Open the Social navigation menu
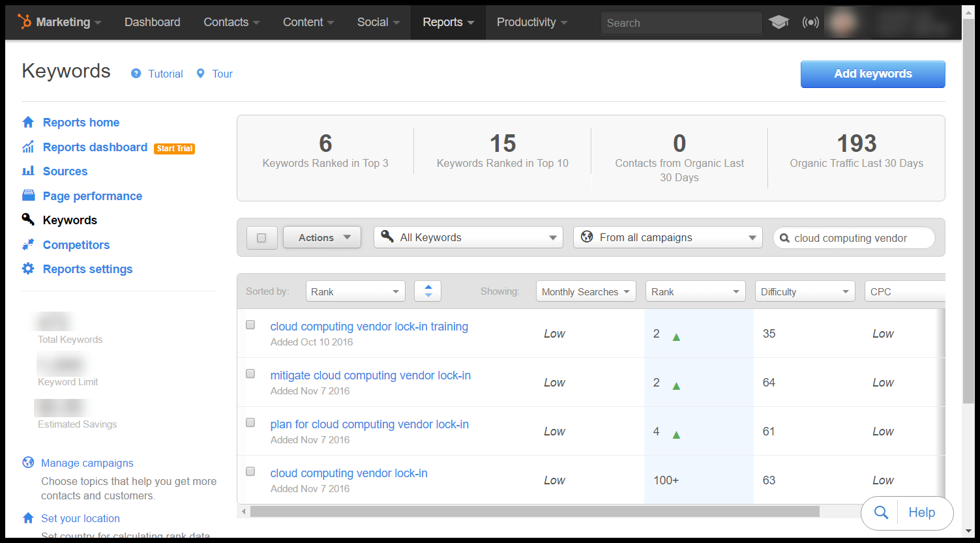Viewport: 980px width, 543px height. (x=378, y=22)
